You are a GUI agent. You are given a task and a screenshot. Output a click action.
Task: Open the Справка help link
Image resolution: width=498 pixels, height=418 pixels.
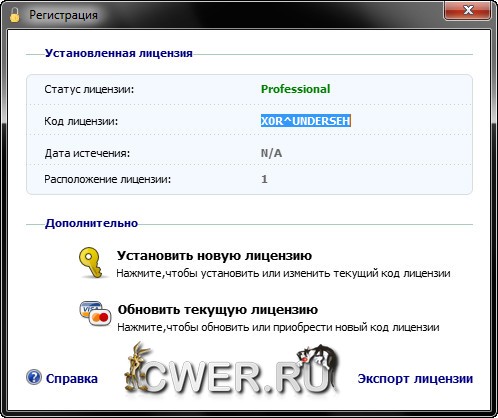tap(72, 379)
